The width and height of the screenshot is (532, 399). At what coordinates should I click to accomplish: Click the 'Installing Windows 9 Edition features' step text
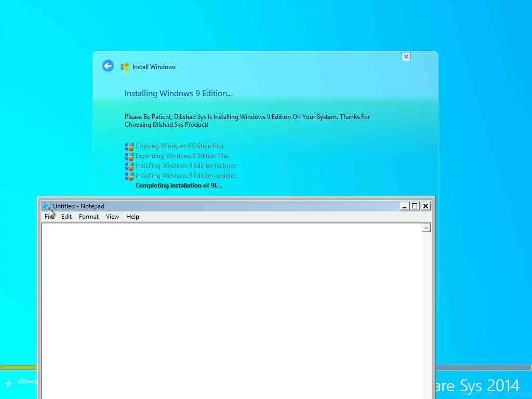click(x=185, y=166)
